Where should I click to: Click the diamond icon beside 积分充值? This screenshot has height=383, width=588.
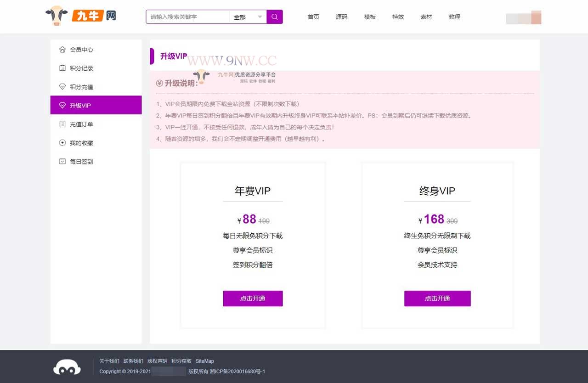[x=62, y=87]
